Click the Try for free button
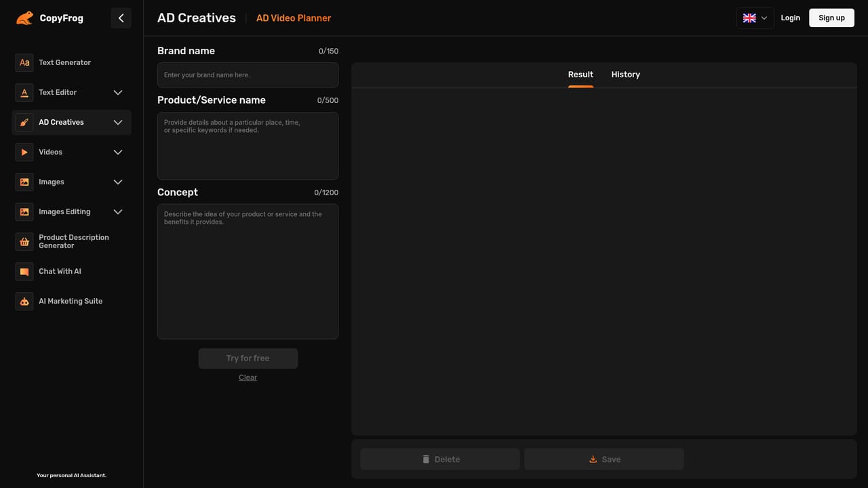 [x=248, y=359]
